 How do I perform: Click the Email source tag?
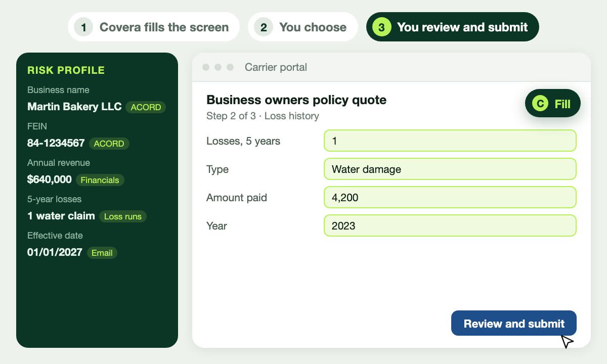102,253
